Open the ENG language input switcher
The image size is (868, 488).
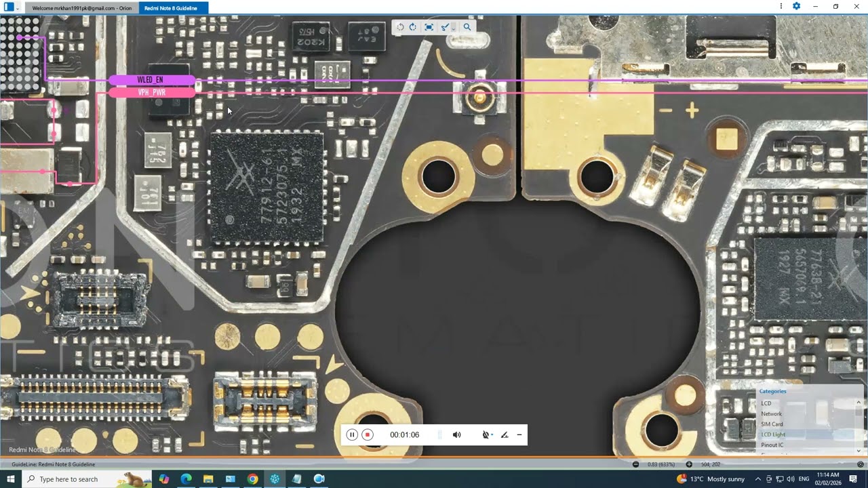click(x=804, y=479)
